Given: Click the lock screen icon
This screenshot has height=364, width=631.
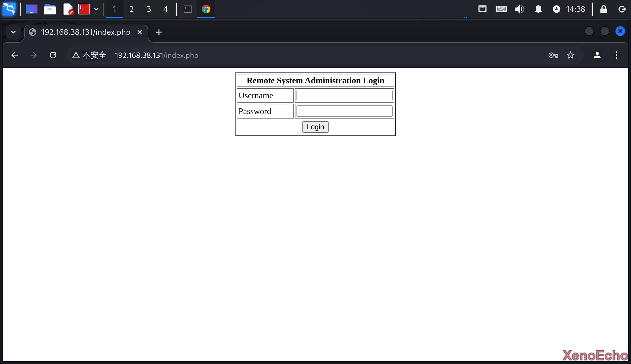Looking at the screenshot, I should tap(603, 9).
